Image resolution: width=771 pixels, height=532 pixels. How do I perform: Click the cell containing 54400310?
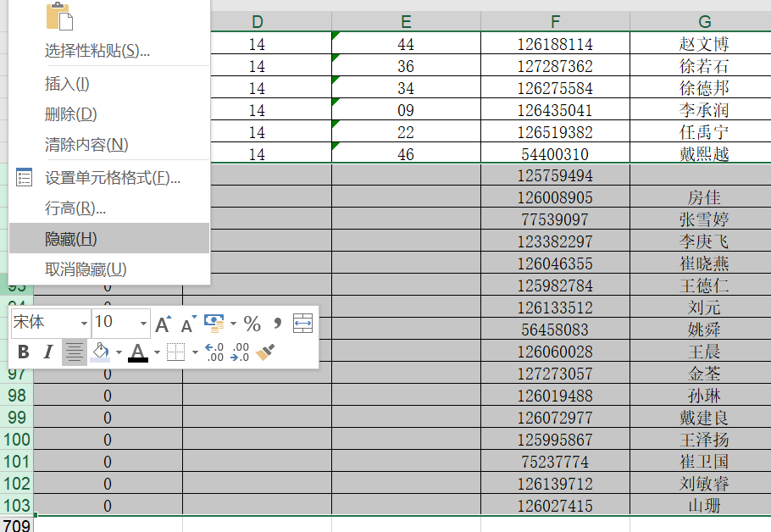[555, 154]
